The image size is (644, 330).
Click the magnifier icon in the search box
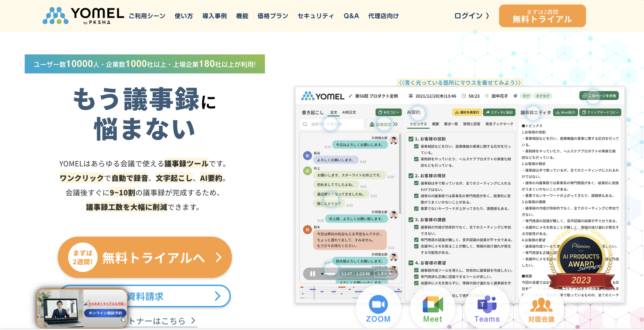[x=305, y=124]
